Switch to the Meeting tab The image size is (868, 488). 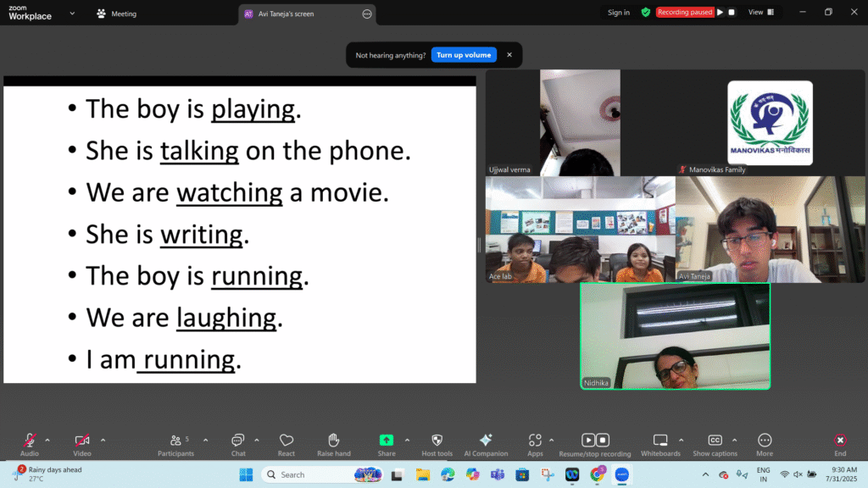coord(117,14)
